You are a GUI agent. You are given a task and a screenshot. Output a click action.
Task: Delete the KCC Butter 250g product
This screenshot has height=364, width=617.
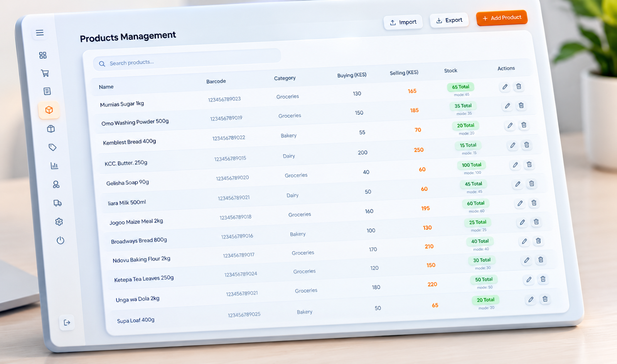tap(526, 145)
